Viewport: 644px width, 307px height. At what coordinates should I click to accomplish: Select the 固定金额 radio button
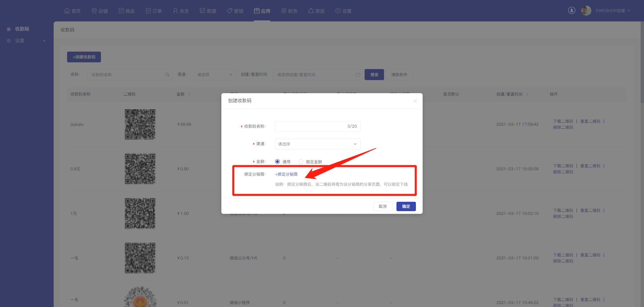301,162
